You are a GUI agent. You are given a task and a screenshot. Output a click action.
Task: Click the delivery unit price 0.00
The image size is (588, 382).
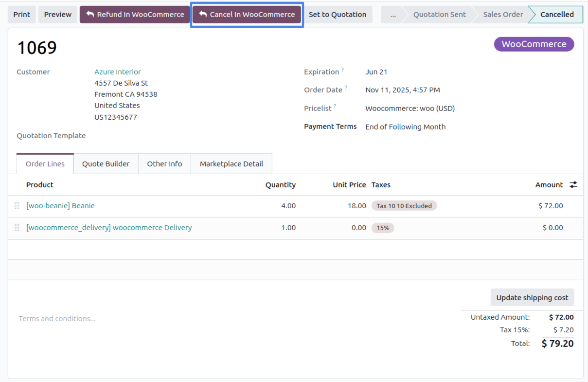point(359,228)
